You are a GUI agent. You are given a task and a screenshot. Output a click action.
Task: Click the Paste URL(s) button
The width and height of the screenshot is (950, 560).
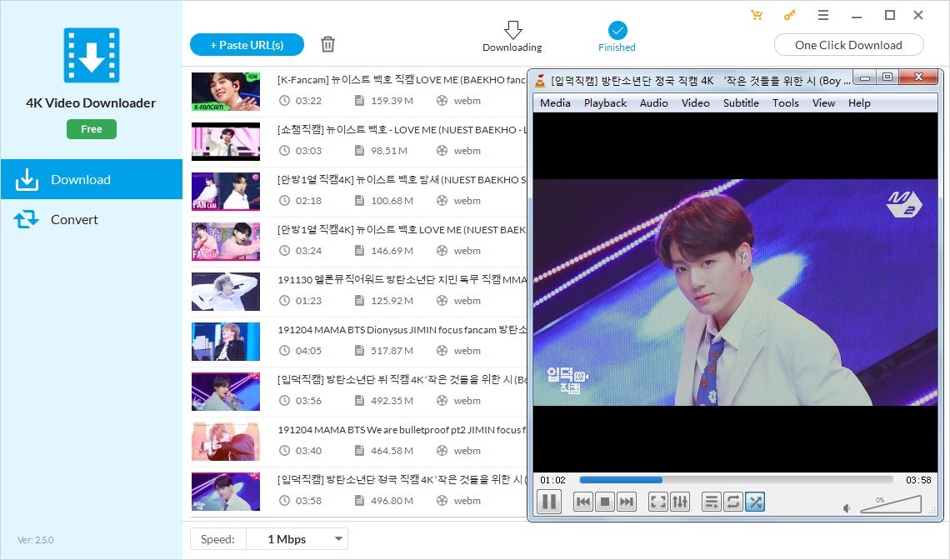pyautogui.click(x=247, y=45)
